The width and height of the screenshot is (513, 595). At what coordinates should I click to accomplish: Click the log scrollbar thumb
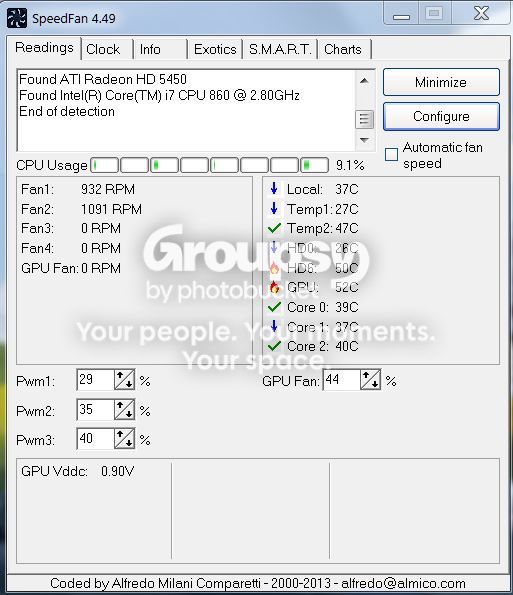364,119
